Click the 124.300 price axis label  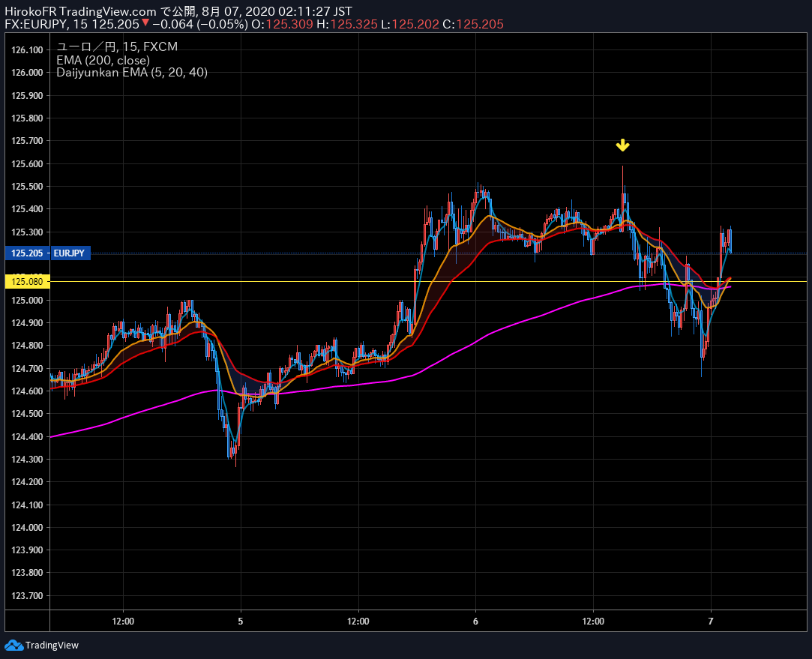click(27, 459)
